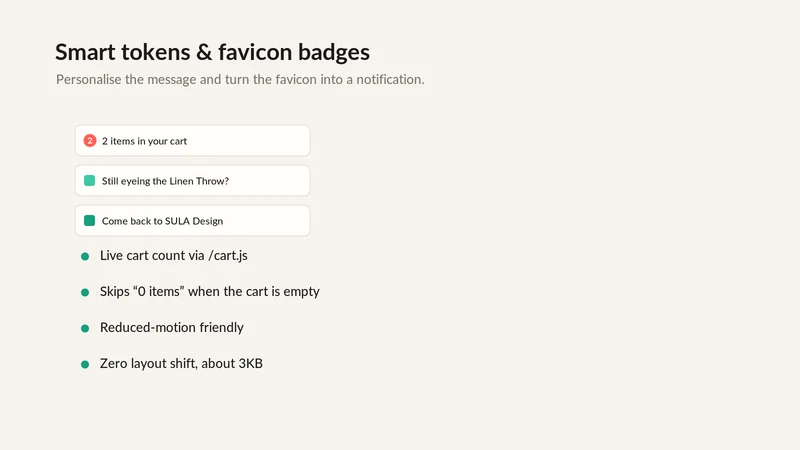Click the 'favicon badges' words in the heading
Image resolution: width=800 pixels, height=450 pixels.
click(294, 53)
